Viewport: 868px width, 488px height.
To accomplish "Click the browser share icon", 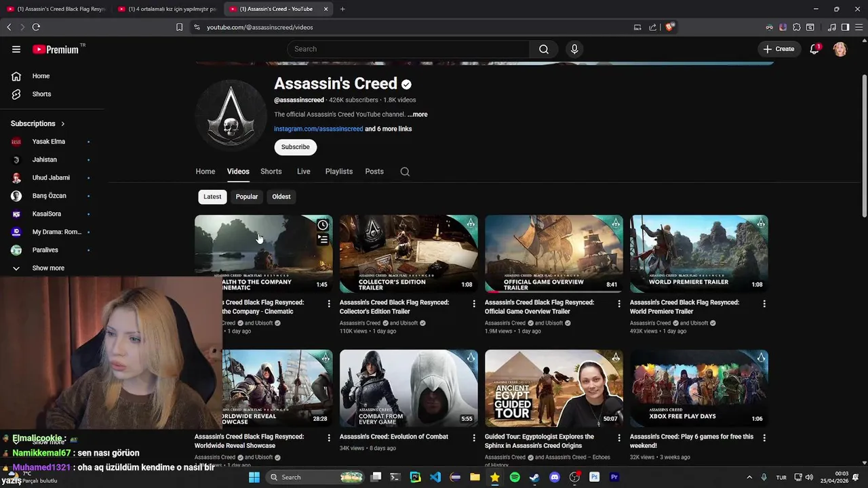I will tap(652, 27).
